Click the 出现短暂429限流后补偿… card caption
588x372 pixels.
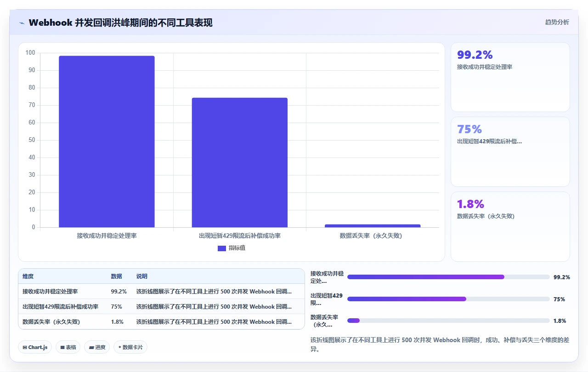(489, 141)
